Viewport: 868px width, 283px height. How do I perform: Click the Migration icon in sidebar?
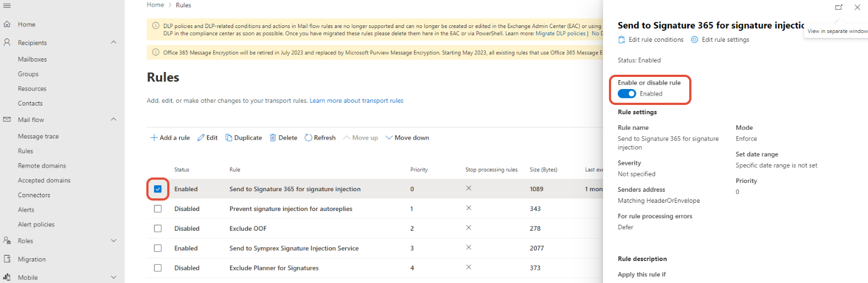(x=7, y=259)
